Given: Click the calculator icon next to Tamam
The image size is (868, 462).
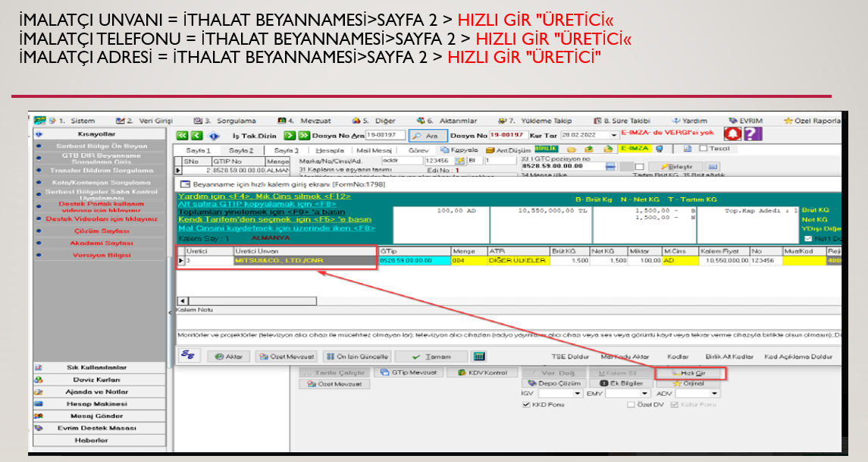Looking at the screenshot, I should click(x=479, y=357).
